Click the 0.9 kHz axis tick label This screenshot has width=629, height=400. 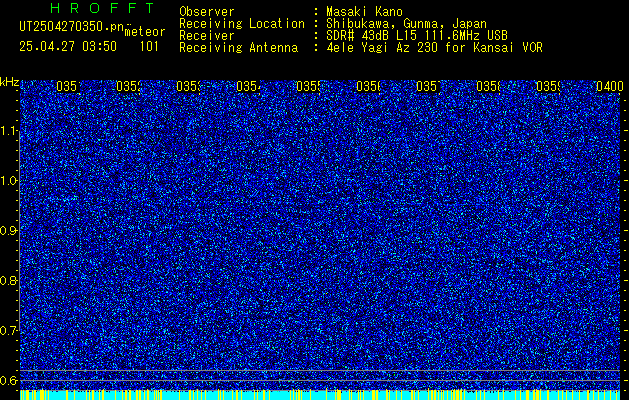pyautogui.click(x=9, y=231)
